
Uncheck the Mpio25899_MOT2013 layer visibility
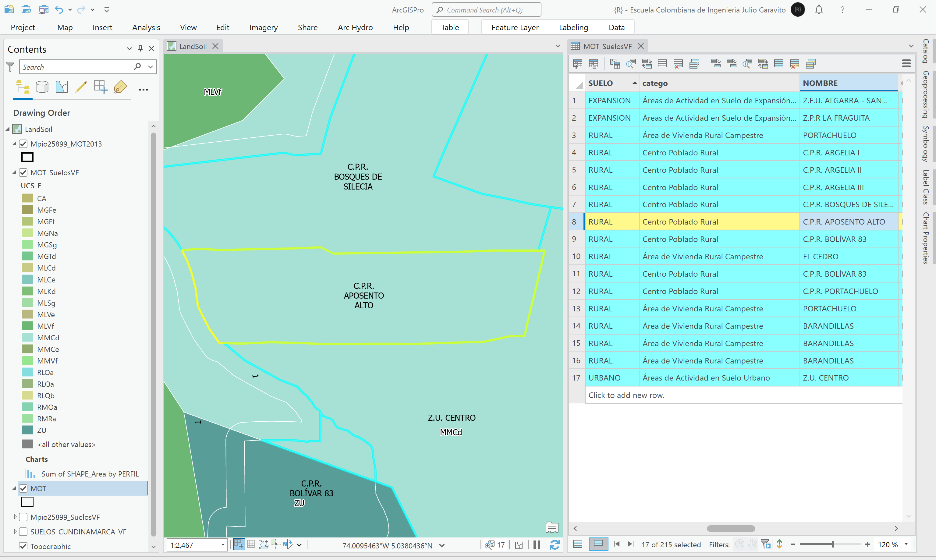click(23, 144)
